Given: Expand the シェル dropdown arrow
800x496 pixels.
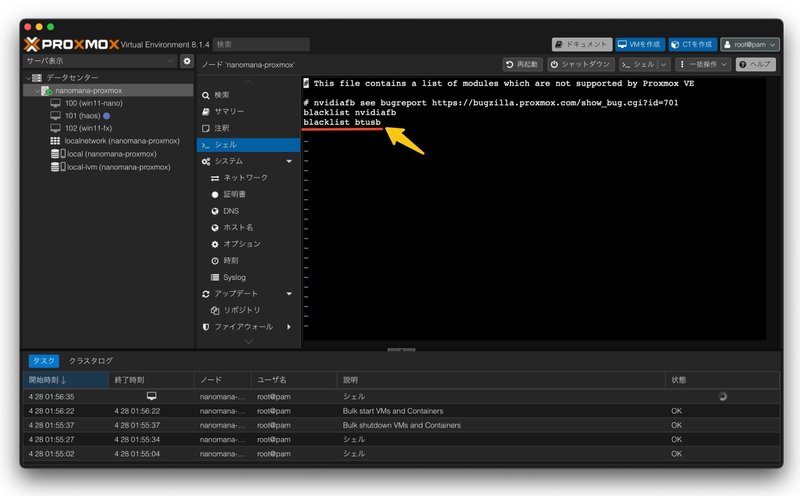Looking at the screenshot, I should point(663,64).
